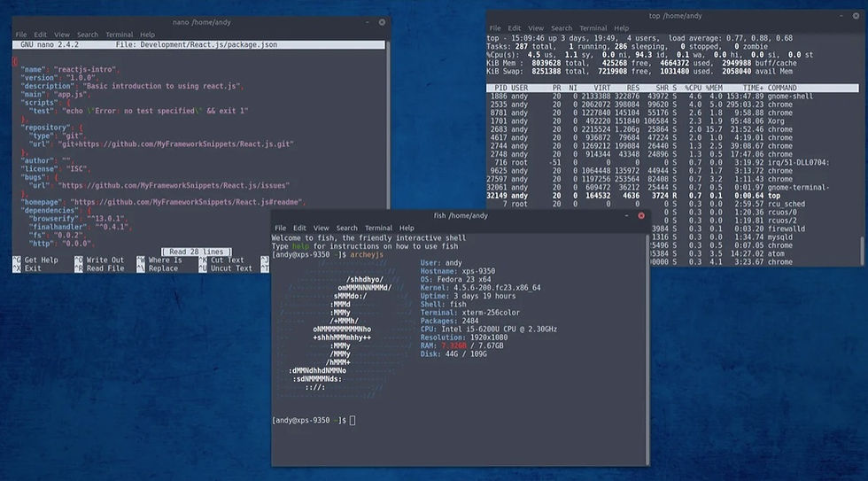The height and width of the screenshot is (481, 868).
Task: Open Terminal menu in nano window
Action: pos(119,35)
